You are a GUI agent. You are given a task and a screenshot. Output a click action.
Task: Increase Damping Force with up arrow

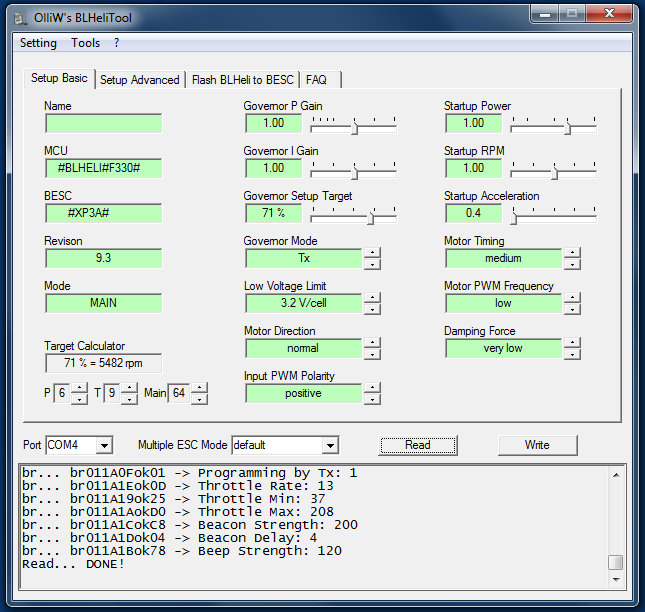tap(572, 342)
